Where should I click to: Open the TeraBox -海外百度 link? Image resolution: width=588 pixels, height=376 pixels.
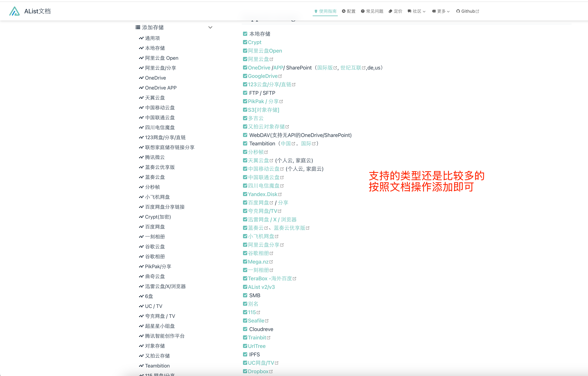pos(270,279)
